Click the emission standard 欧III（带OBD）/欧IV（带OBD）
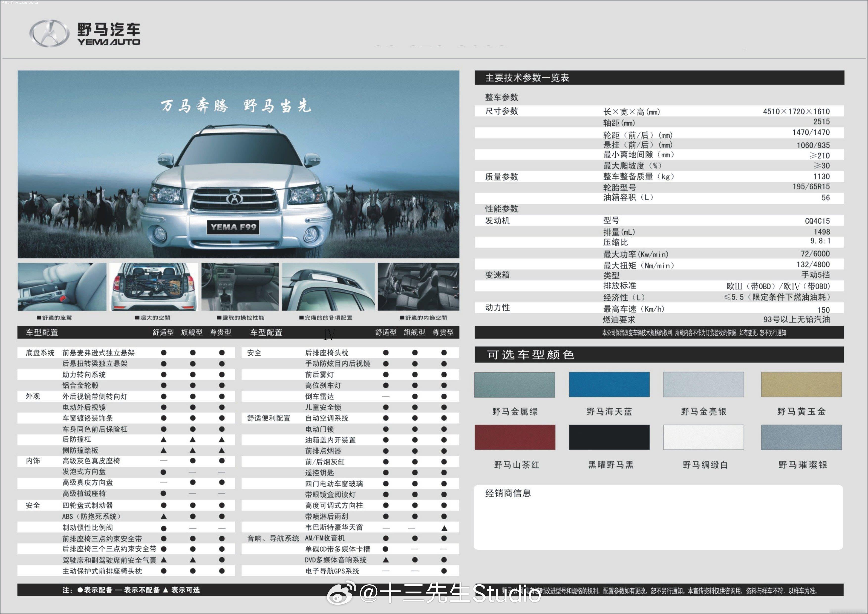 tap(778, 286)
